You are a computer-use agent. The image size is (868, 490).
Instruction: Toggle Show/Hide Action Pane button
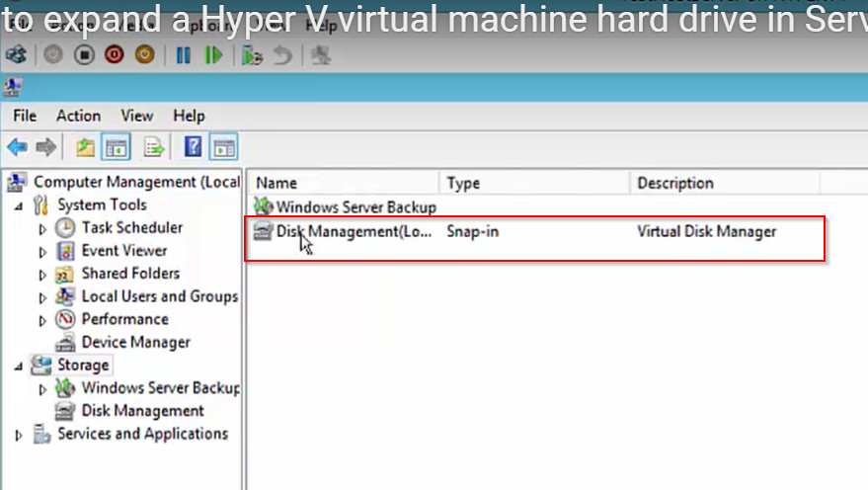[223, 147]
